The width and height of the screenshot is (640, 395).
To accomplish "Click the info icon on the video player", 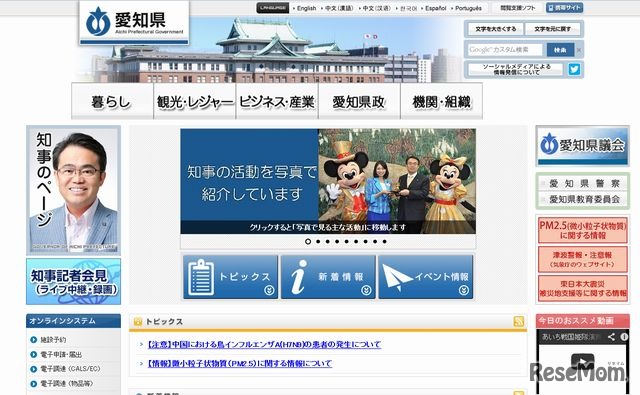I will coord(624,337).
